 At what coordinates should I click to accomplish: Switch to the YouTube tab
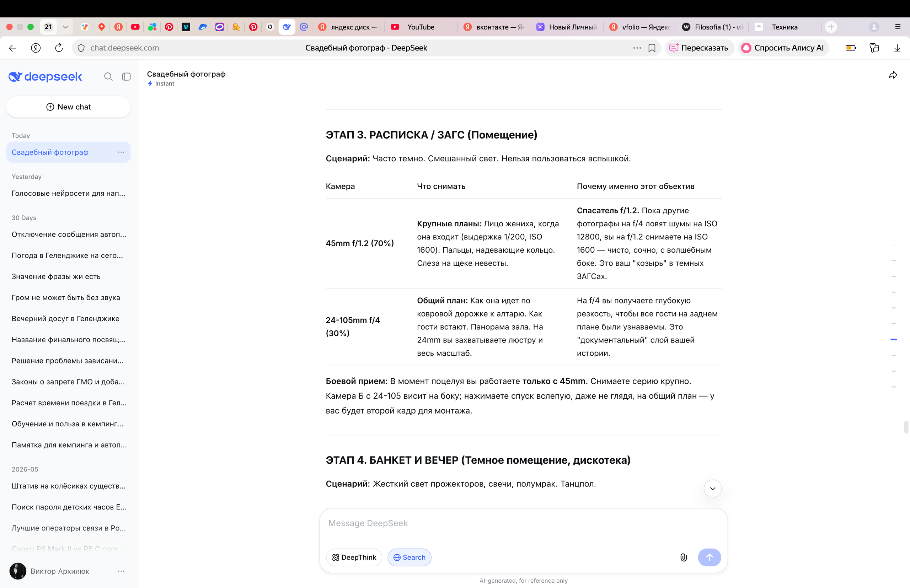(x=421, y=27)
